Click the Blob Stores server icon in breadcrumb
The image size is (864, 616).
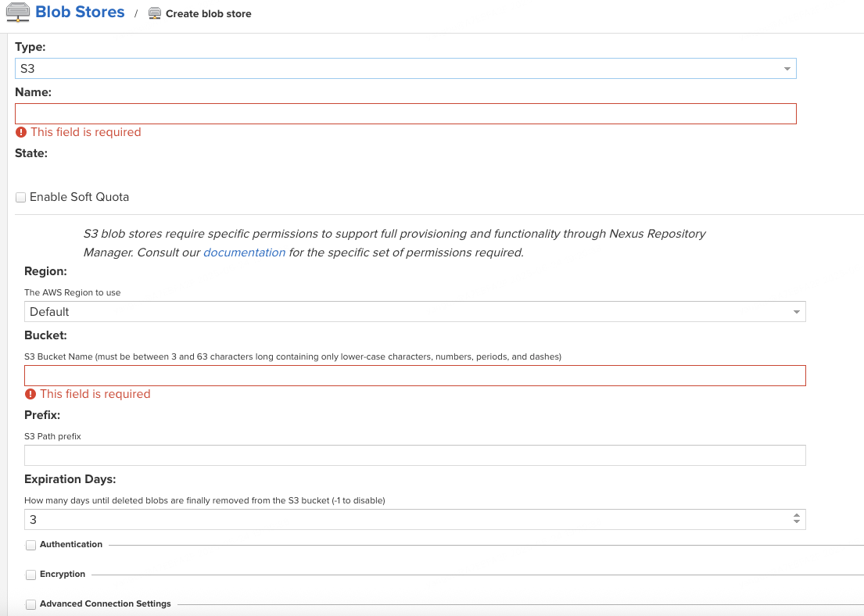(17, 12)
